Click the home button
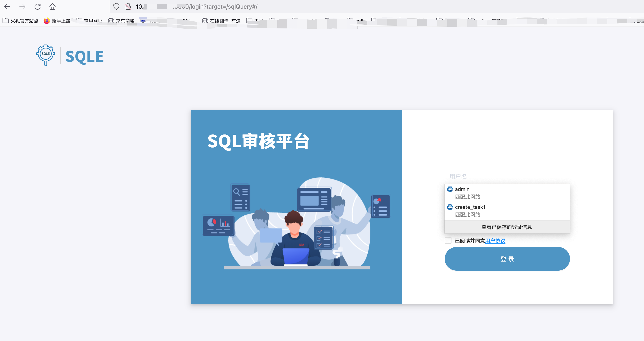644x341 pixels. [x=53, y=7]
